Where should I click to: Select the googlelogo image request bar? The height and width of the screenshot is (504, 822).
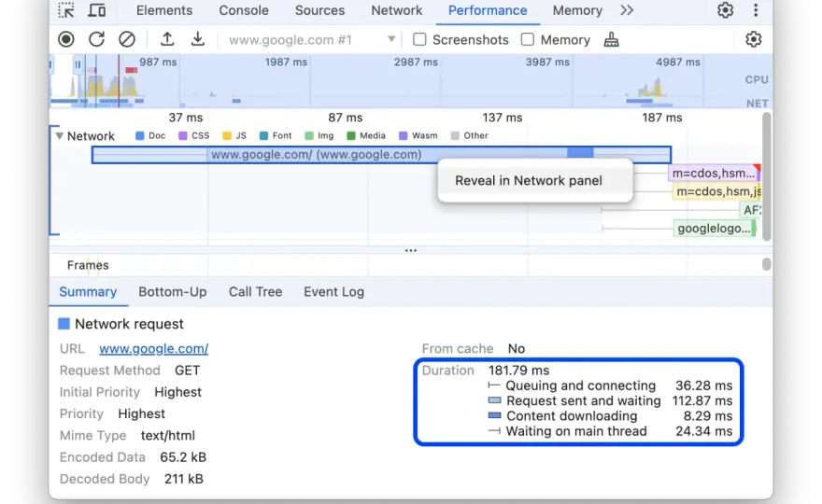(714, 229)
